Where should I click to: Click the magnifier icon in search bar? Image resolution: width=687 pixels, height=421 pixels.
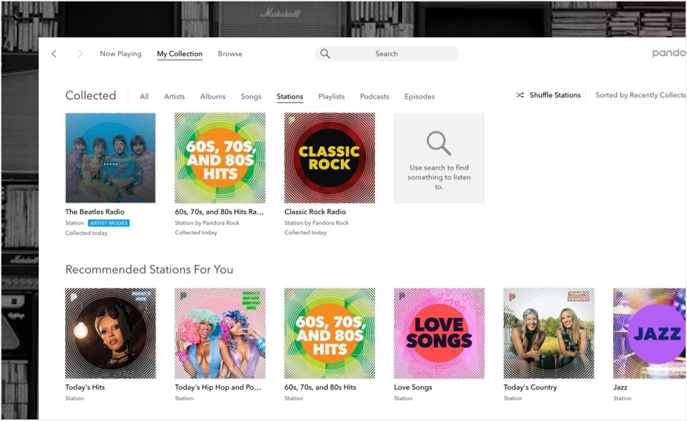coord(325,54)
